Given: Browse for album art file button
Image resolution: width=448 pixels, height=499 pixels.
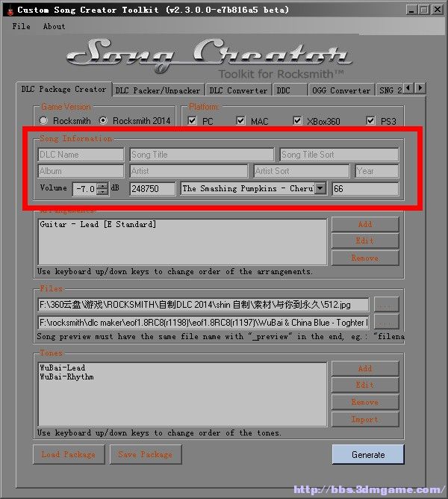Looking at the screenshot, I should pos(386,305).
